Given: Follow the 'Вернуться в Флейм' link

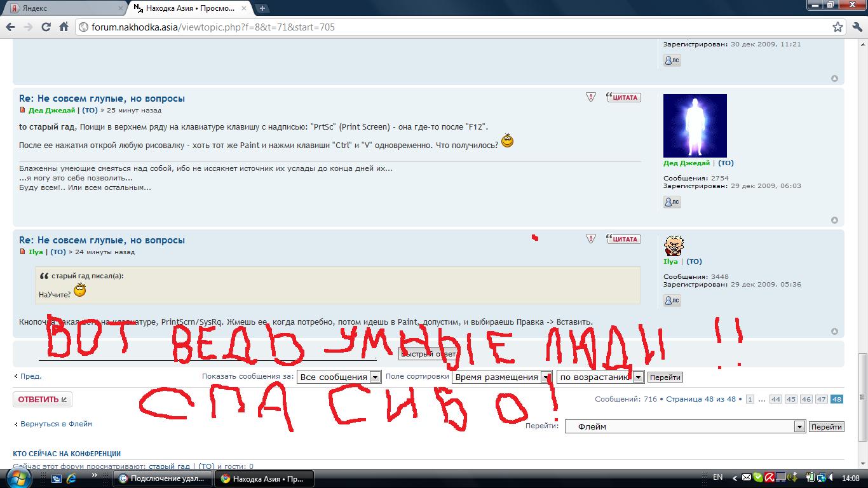Looking at the screenshot, I should [x=56, y=424].
